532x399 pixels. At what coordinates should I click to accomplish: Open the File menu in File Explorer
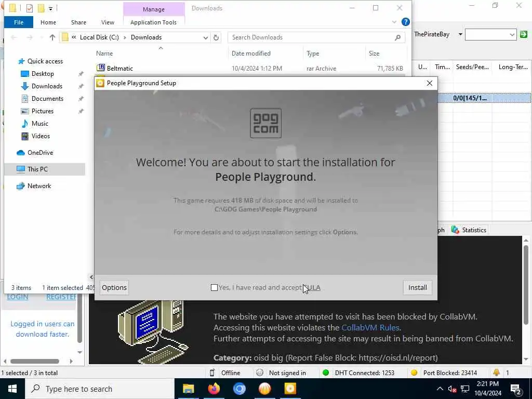tap(19, 22)
